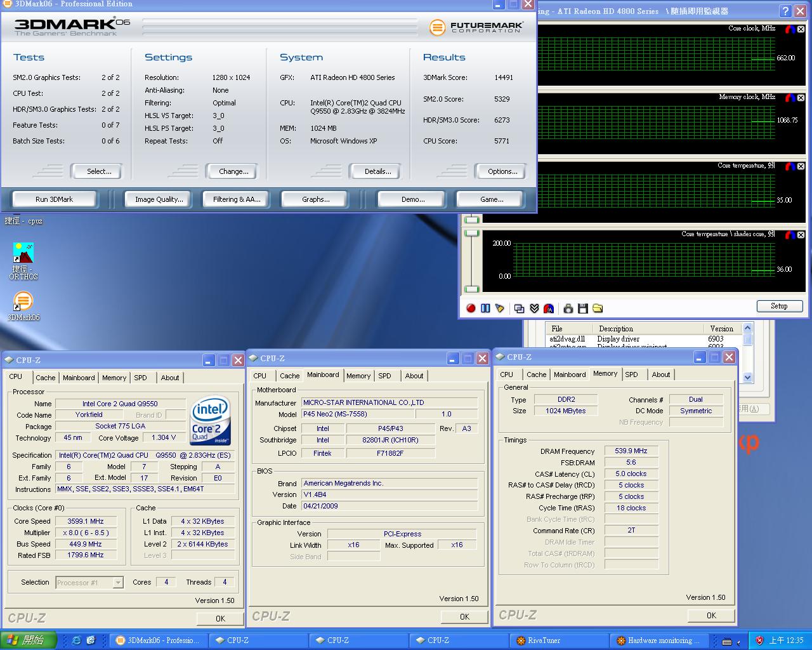Click the screenshot camera icon in monitor toolbar
This screenshot has height=650, width=812.
(x=568, y=308)
